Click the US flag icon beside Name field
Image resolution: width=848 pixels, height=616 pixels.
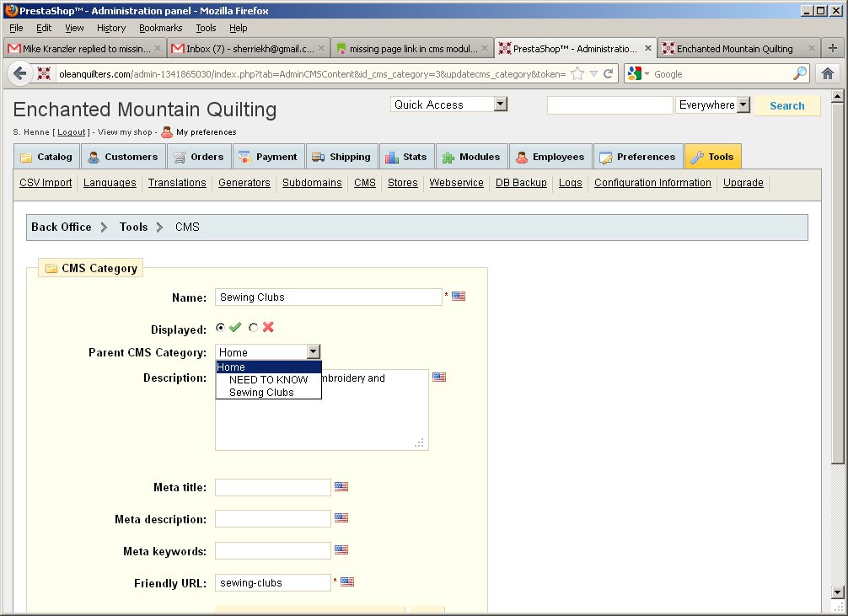coord(459,297)
